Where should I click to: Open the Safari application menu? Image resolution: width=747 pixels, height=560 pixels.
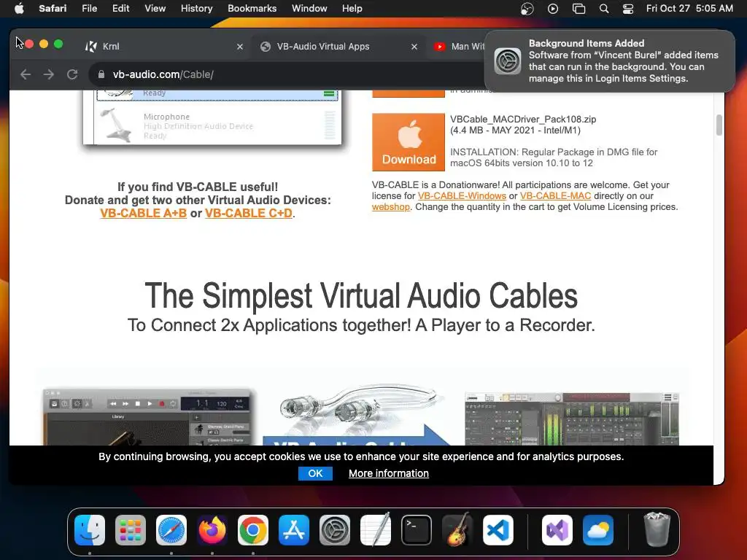[x=53, y=8]
